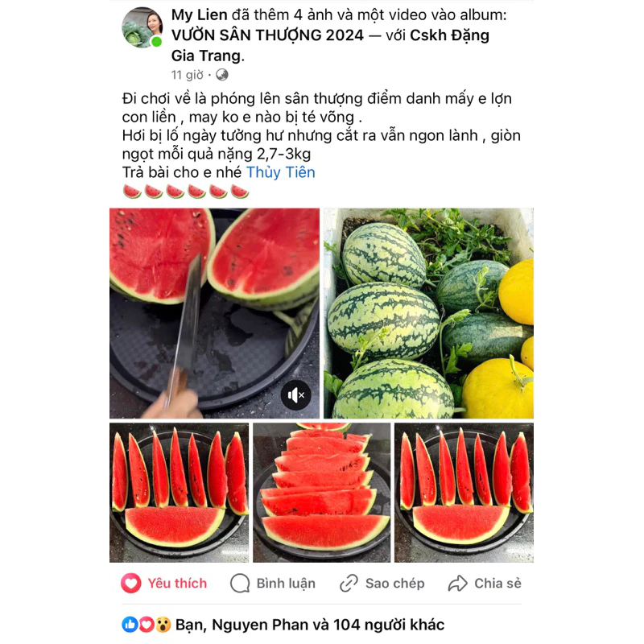View 104 người khác reactions list
This screenshot has width=644, height=644.
[x=389, y=625]
